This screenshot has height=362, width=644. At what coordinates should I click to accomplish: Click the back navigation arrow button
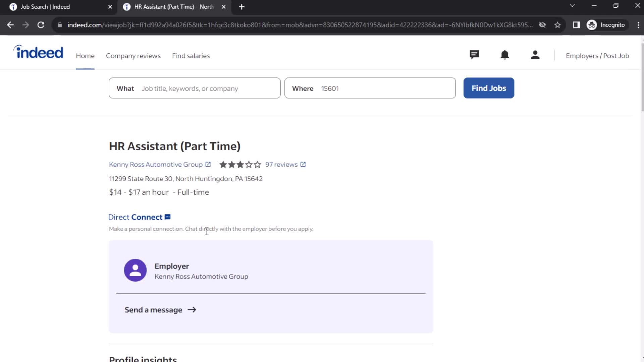11,25
